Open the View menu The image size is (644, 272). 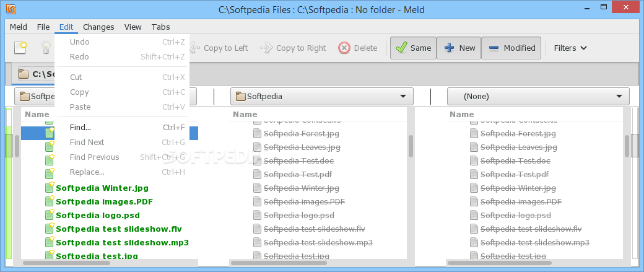coord(133,27)
